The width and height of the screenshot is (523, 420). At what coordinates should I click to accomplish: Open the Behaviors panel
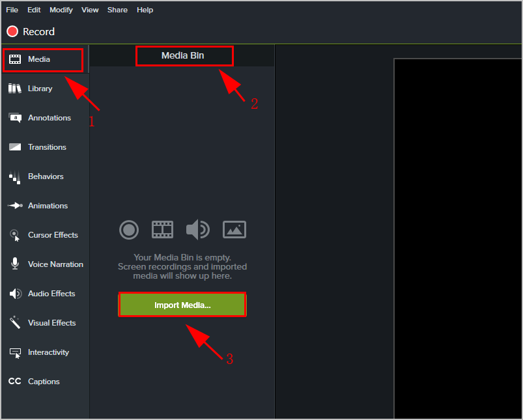pyautogui.click(x=45, y=176)
